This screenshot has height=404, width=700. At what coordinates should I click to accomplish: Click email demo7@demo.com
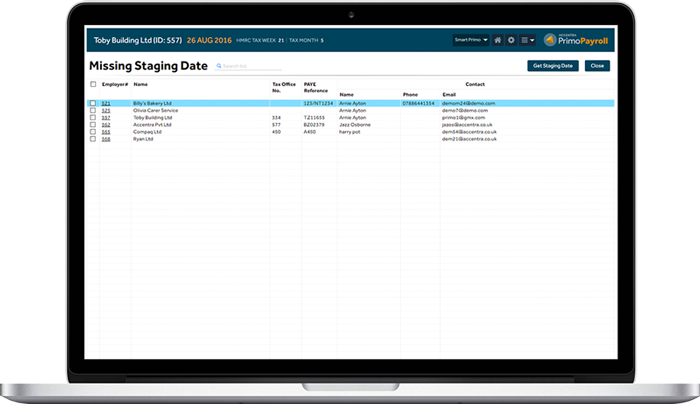coord(465,110)
